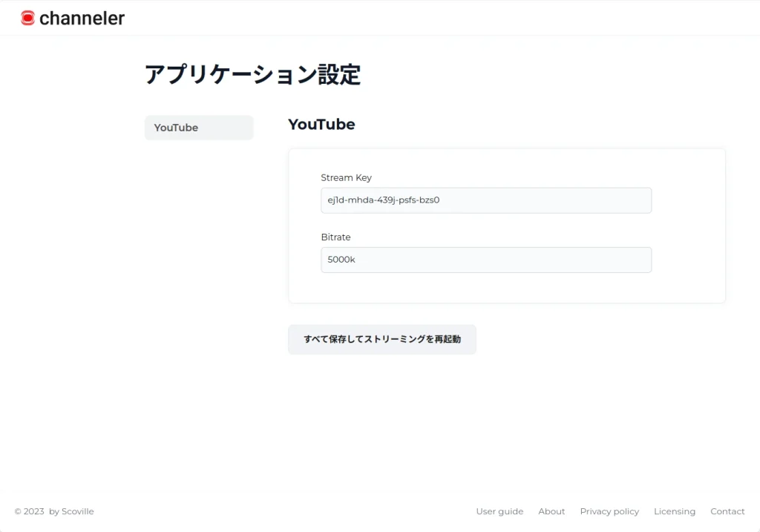Select the YouTube sidebar tab
The image size is (760, 532).
[199, 128]
